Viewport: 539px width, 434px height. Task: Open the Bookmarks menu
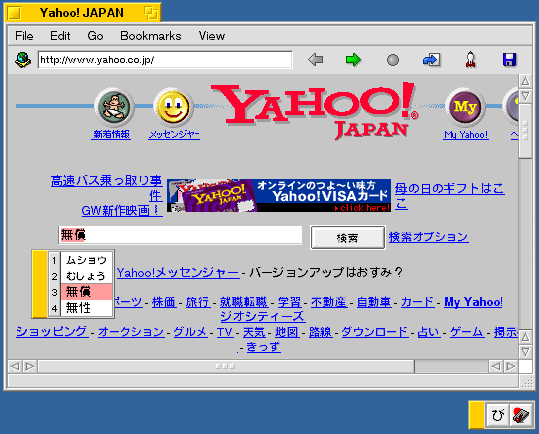click(151, 36)
